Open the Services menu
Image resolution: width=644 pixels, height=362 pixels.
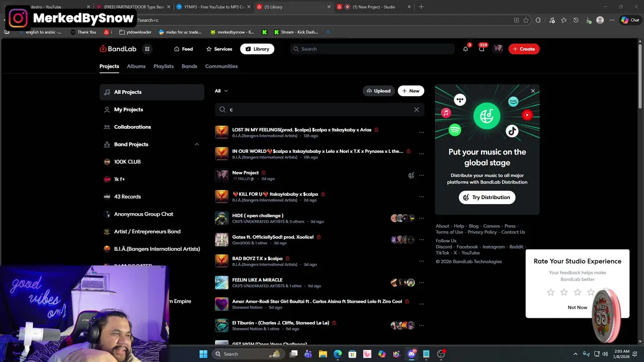coord(219,49)
